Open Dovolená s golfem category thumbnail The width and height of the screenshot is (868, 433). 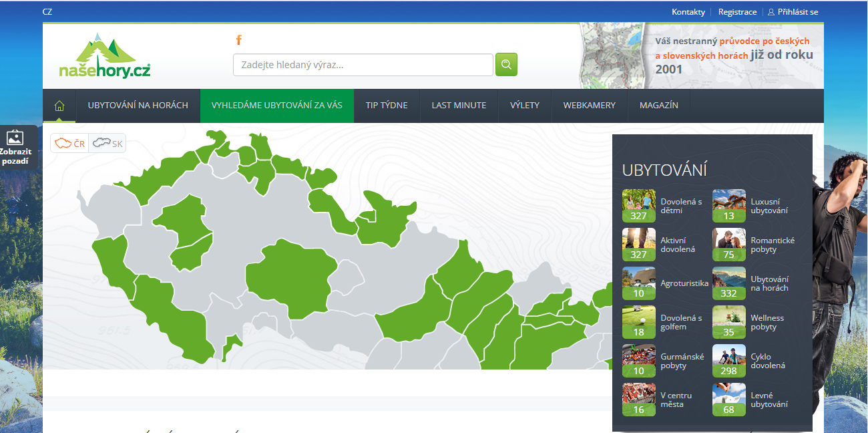[638, 322]
